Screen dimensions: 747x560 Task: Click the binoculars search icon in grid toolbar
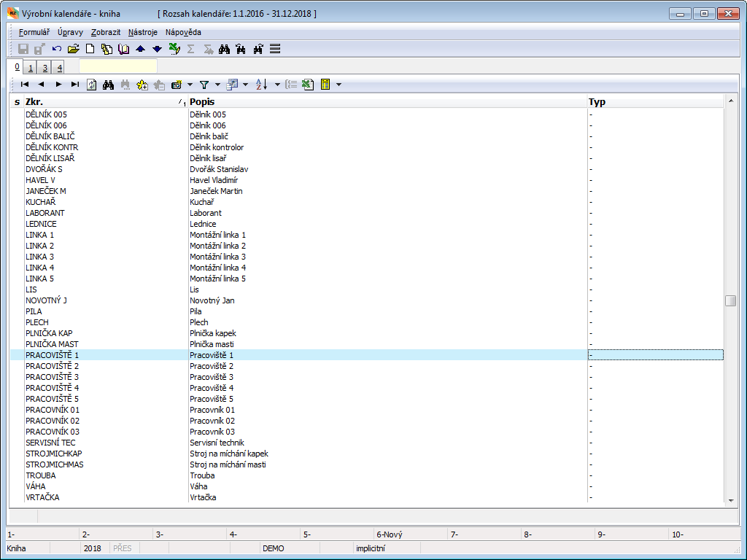click(x=108, y=85)
